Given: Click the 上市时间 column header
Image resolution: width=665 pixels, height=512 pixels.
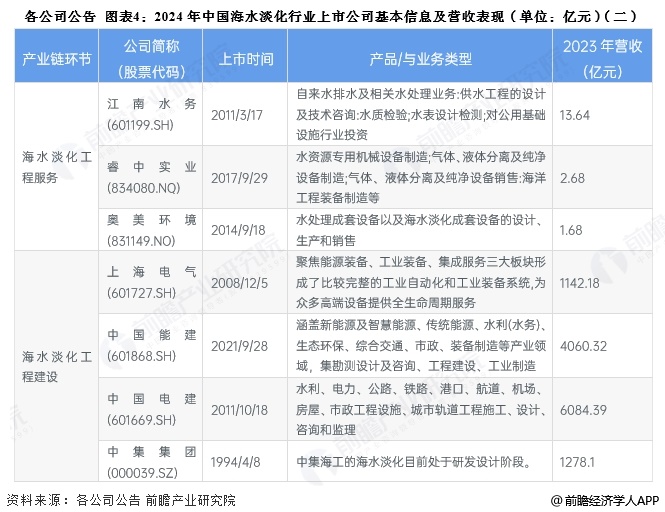Looking at the screenshot, I should pos(245,56).
